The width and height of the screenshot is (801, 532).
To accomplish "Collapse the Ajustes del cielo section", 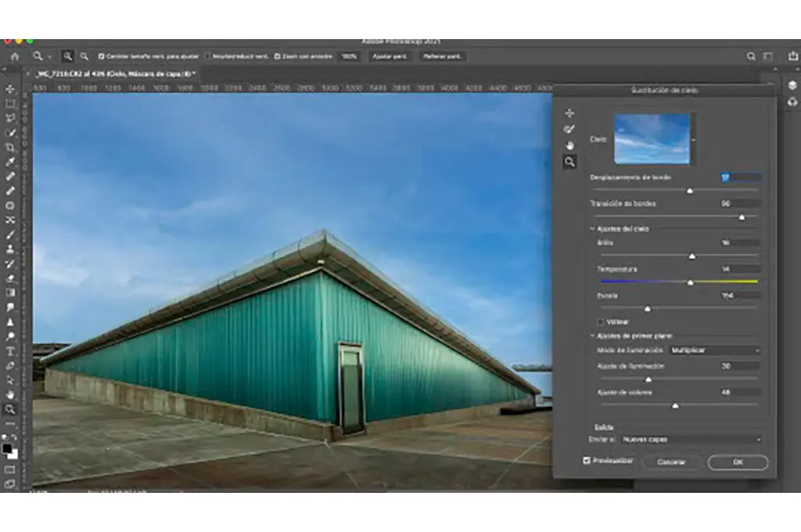I will click(592, 229).
